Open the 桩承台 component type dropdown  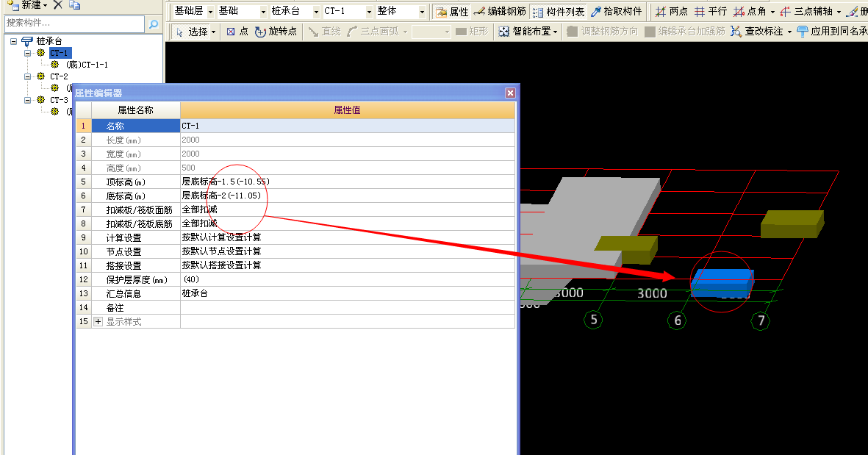point(316,12)
